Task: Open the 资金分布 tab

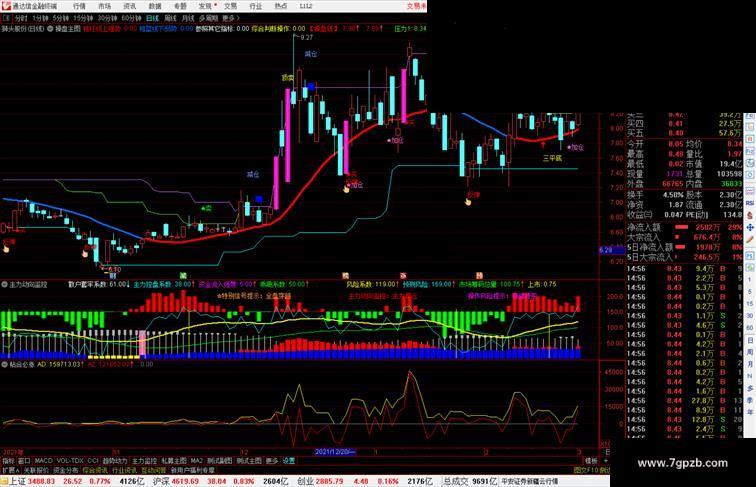Action: click(66, 470)
